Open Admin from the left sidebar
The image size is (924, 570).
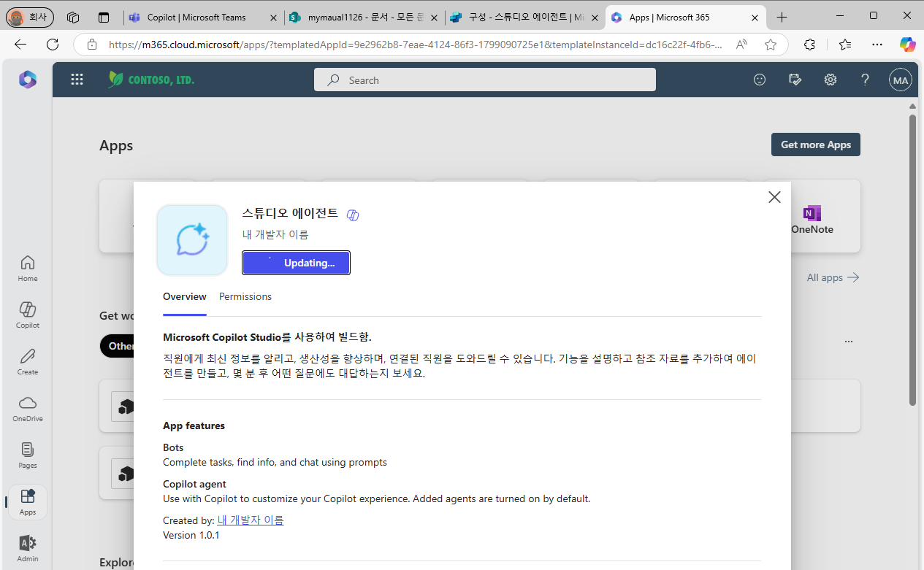click(28, 549)
